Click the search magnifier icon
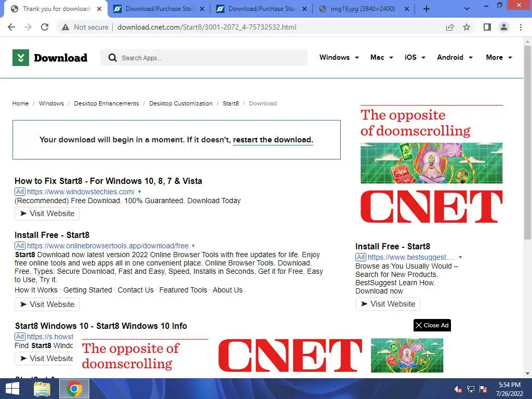The height and width of the screenshot is (399, 532). pos(113,58)
